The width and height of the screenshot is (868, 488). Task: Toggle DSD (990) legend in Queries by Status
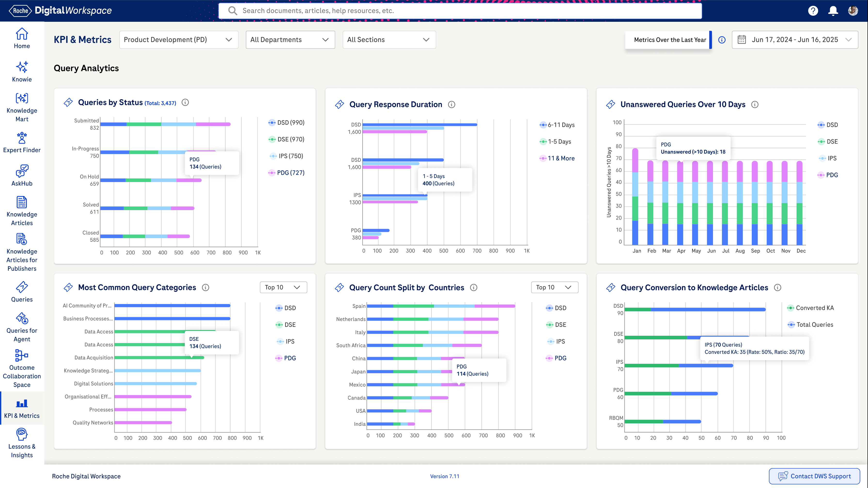click(x=287, y=122)
